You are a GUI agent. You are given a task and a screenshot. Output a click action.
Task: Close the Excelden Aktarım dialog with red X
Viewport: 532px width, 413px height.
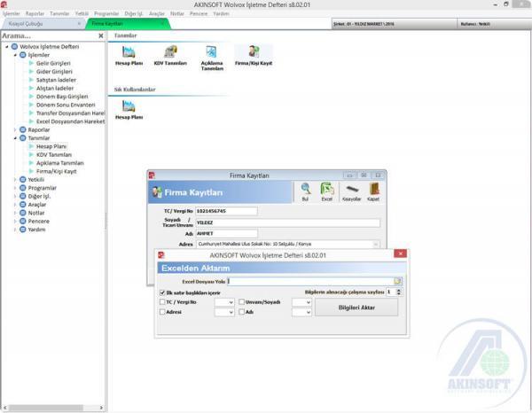[401, 253]
